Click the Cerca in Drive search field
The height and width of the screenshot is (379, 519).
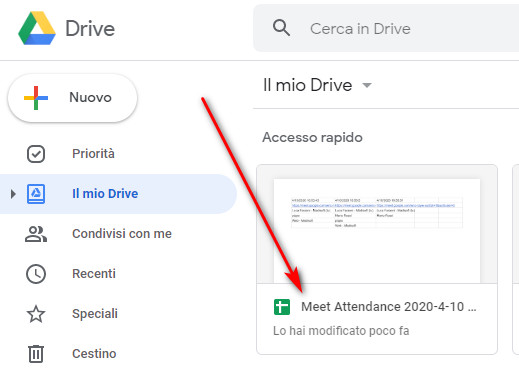(387, 28)
